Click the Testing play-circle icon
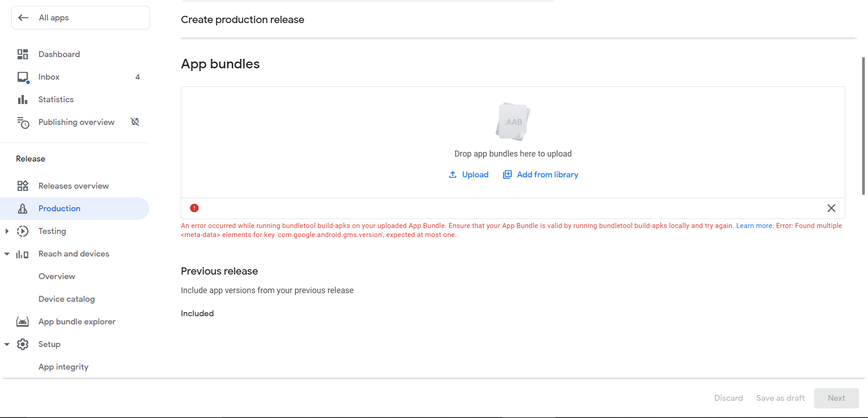The image size is (868, 418). [x=23, y=231]
